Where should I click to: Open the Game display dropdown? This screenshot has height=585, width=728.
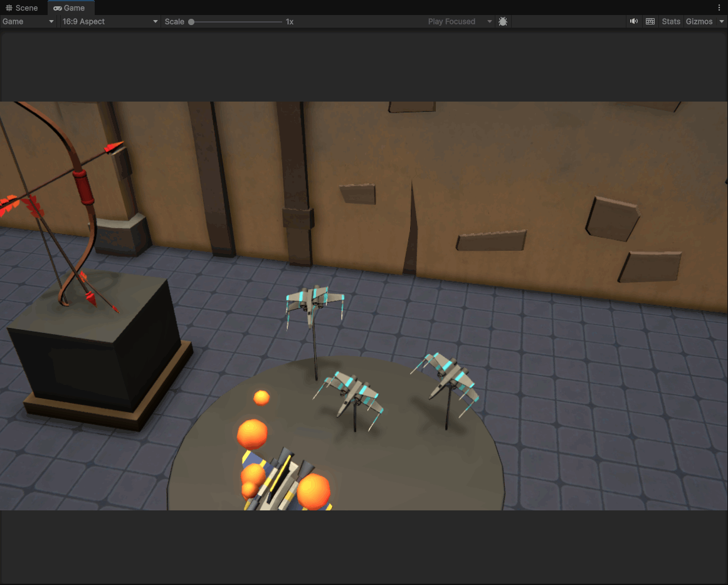click(x=28, y=21)
